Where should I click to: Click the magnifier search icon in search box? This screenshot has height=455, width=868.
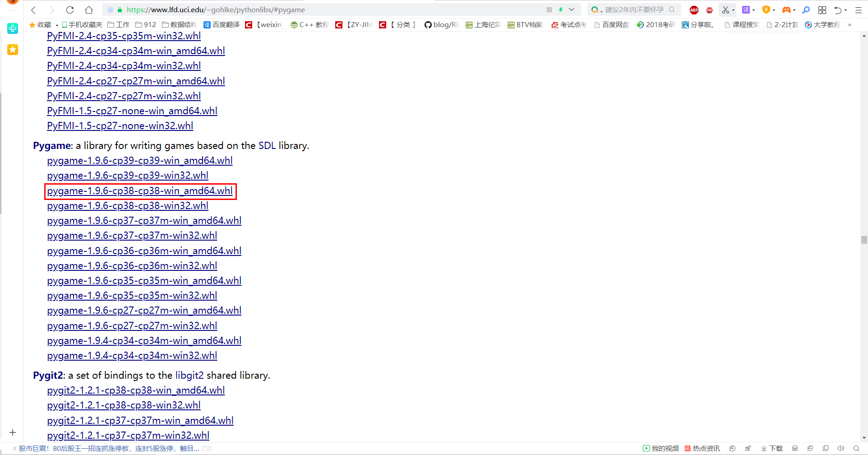click(672, 9)
